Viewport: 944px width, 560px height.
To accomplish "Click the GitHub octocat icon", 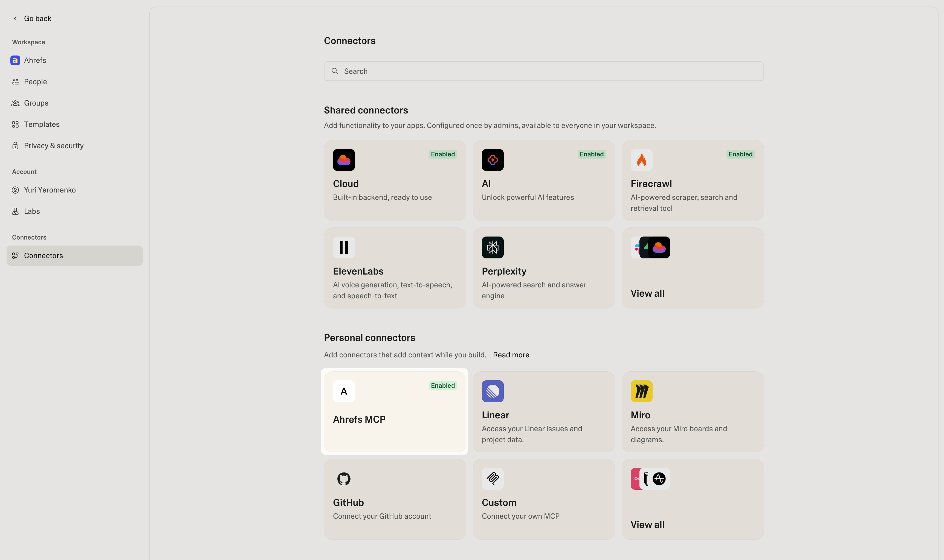I will 344,479.
